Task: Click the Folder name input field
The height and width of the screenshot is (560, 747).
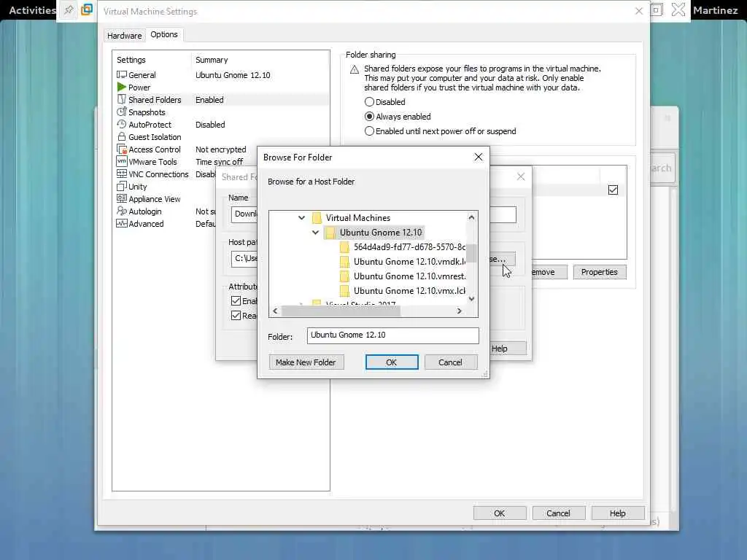Action: coord(392,335)
